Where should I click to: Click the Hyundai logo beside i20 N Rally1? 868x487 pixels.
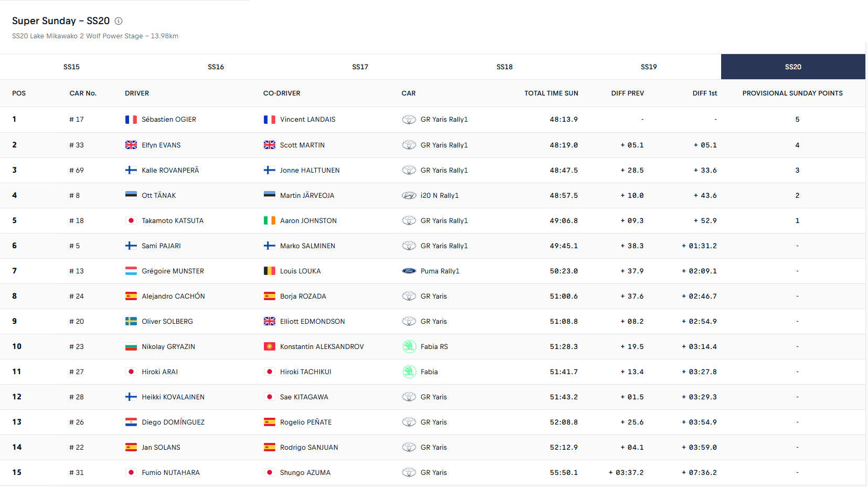click(409, 195)
